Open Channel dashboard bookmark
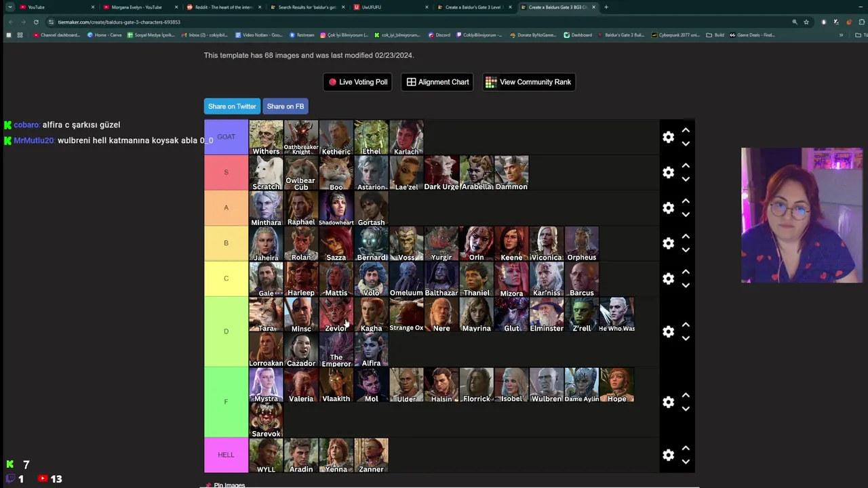Screen dimensions: 868x488 click(56, 35)
